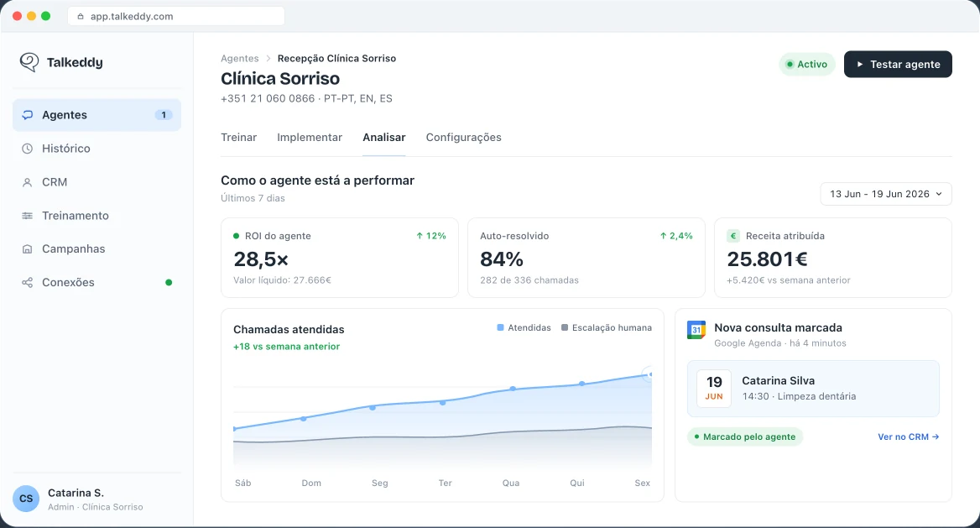
Task: Go to Campanhas in the sidebar
Action: tap(96, 249)
